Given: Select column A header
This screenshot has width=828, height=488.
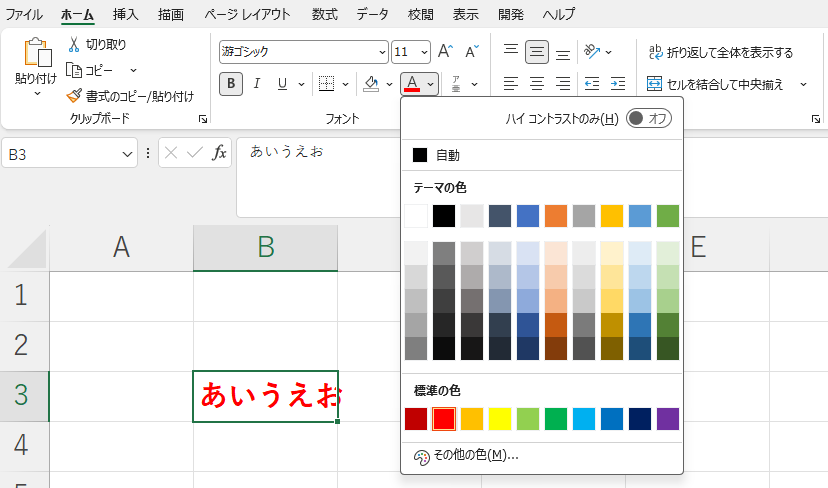Looking at the screenshot, I should 121,247.
